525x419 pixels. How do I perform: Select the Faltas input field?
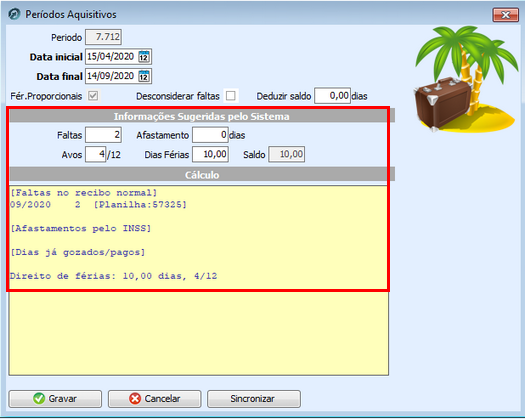103,135
